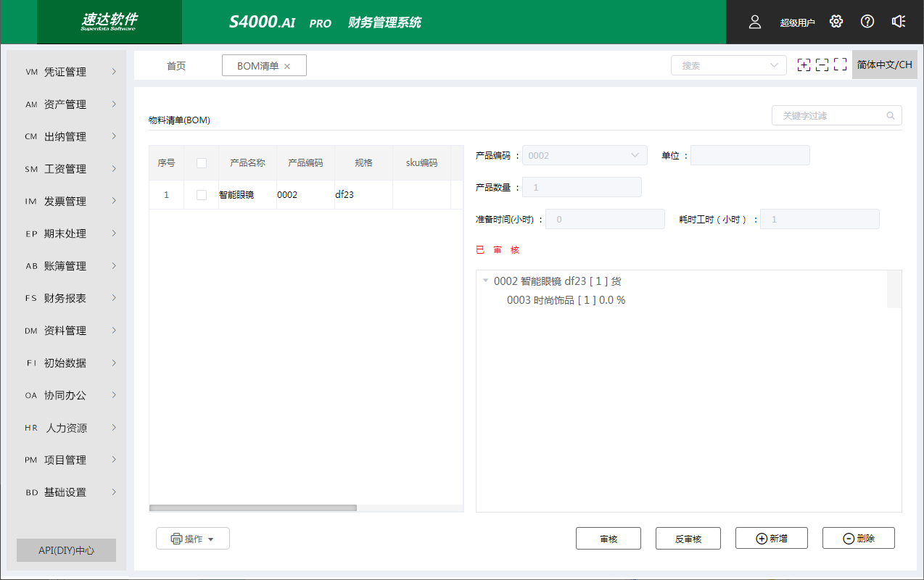Viewport: 924px width, 580px height.
Task: Click the speaker announcement icon
Action: tap(899, 22)
